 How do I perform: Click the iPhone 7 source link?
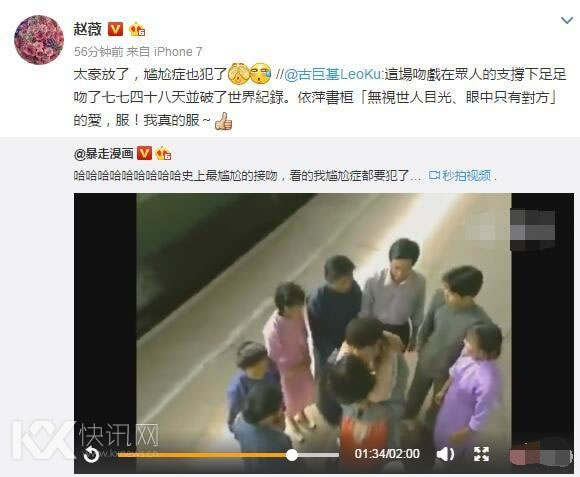pos(178,52)
